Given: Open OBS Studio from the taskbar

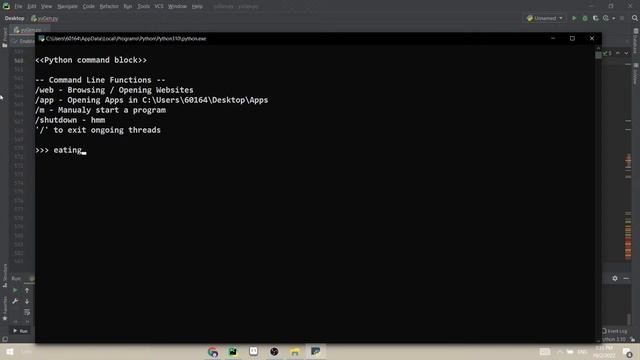Looking at the screenshot, I should click(274, 351).
